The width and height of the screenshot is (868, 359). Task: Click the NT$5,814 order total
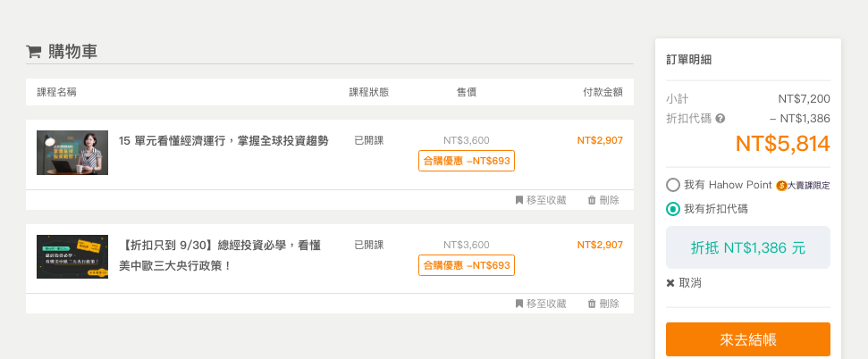point(782,143)
